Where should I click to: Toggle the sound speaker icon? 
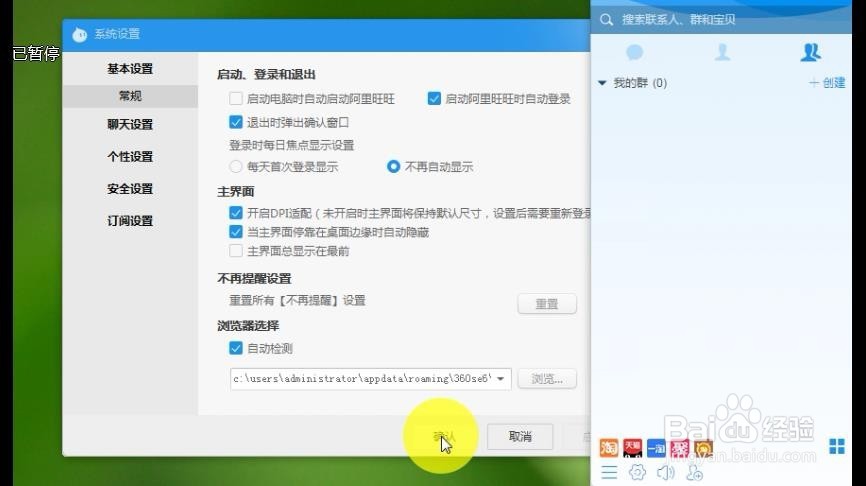pyautogui.click(x=666, y=472)
